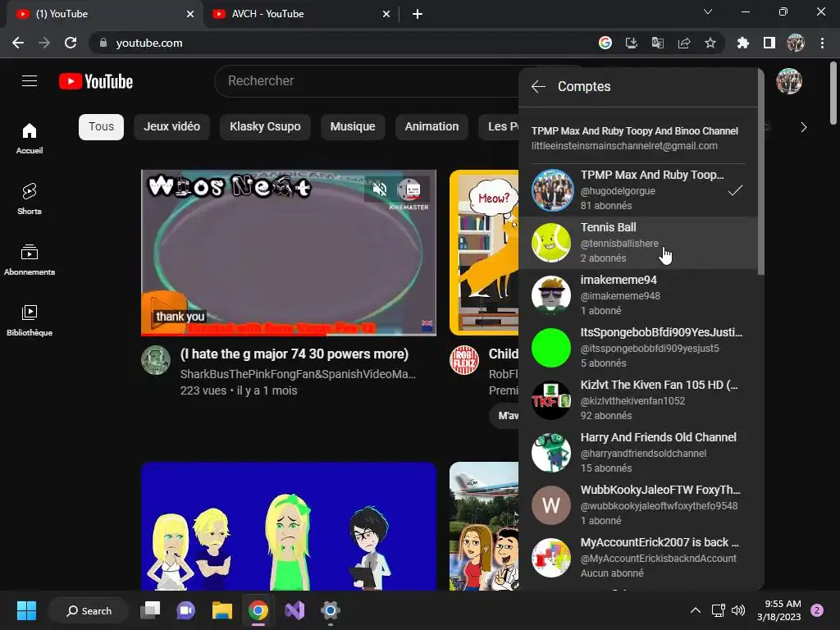The image size is (840, 630).
Task: Select TPMP Max And Ruby account row
Action: pos(638,190)
